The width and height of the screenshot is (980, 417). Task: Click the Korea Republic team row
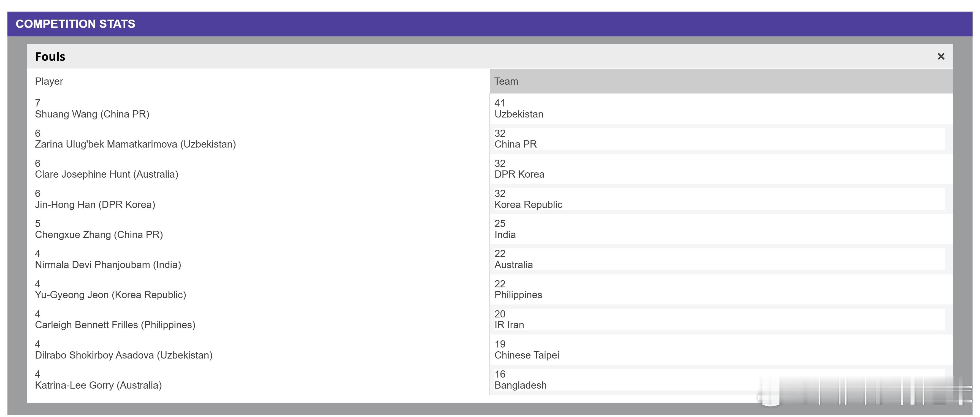point(528,205)
